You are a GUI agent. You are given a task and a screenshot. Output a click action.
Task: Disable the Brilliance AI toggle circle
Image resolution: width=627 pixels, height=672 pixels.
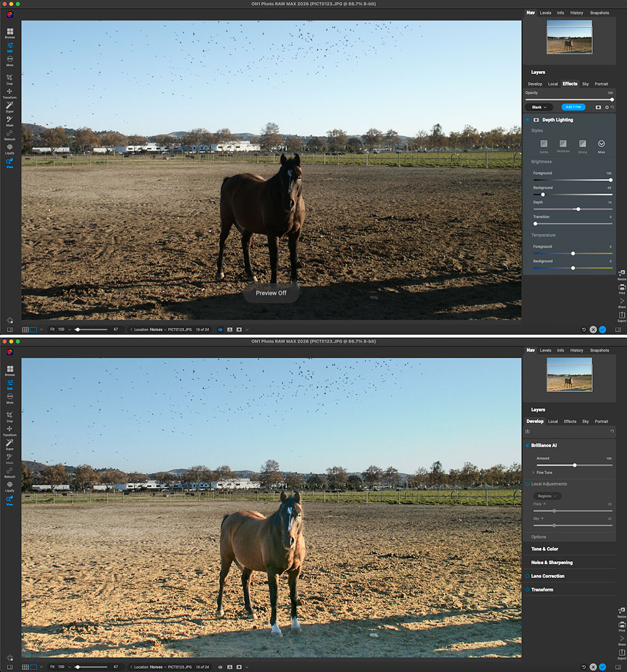(527, 446)
